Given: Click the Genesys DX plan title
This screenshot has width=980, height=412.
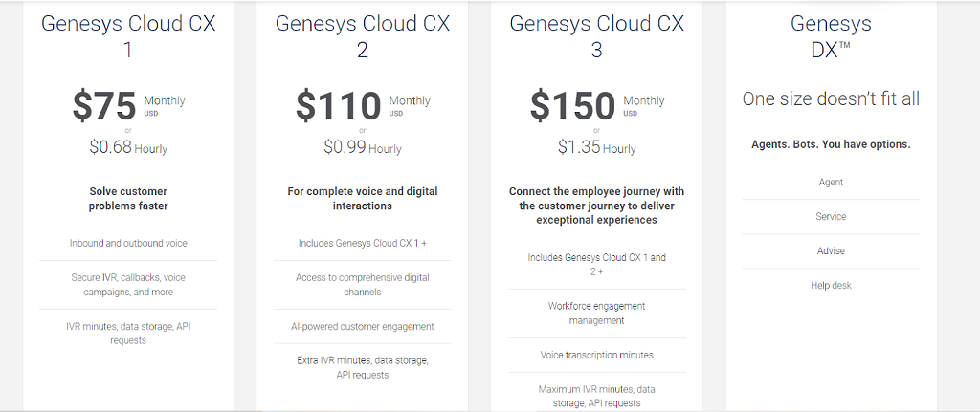Looking at the screenshot, I should (x=831, y=35).
